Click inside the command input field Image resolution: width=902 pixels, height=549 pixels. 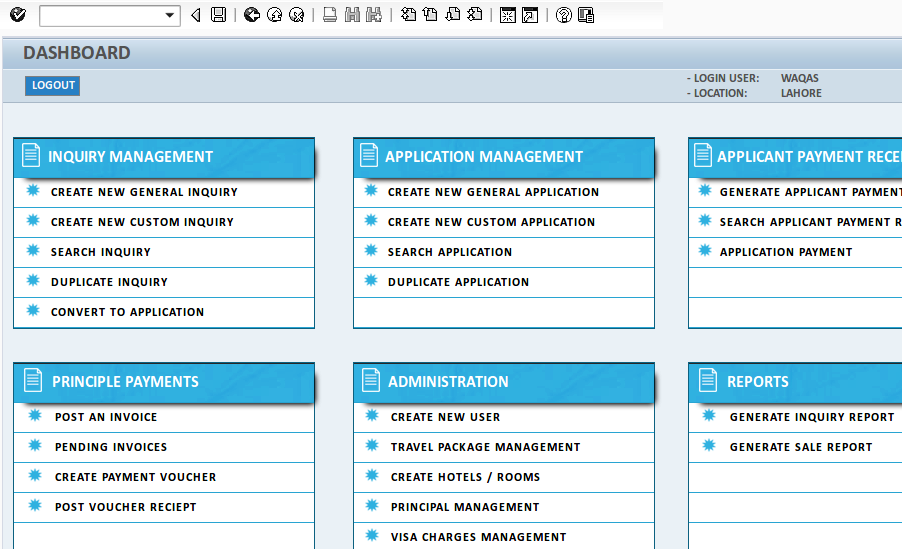[100, 15]
